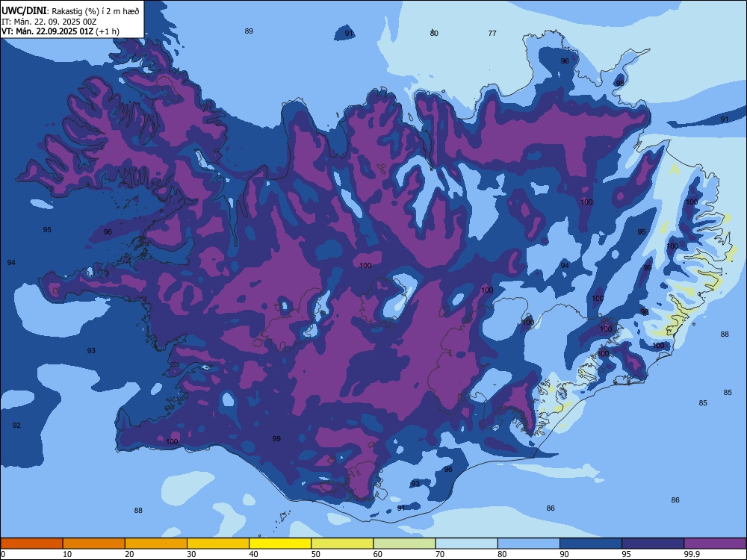The image size is (747, 560).
Task: Click the '77' humidity value on the map
Action: click(492, 33)
